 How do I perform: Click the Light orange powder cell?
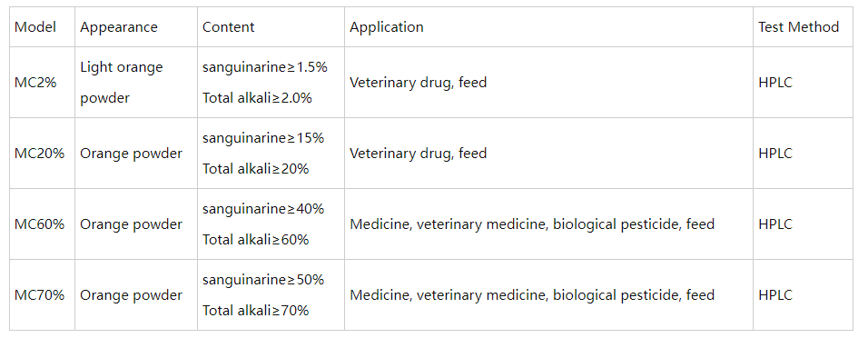pyautogui.click(x=136, y=83)
